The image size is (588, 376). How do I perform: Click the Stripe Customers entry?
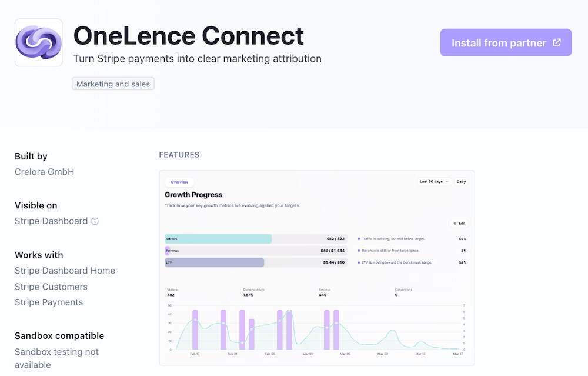(x=51, y=287)
